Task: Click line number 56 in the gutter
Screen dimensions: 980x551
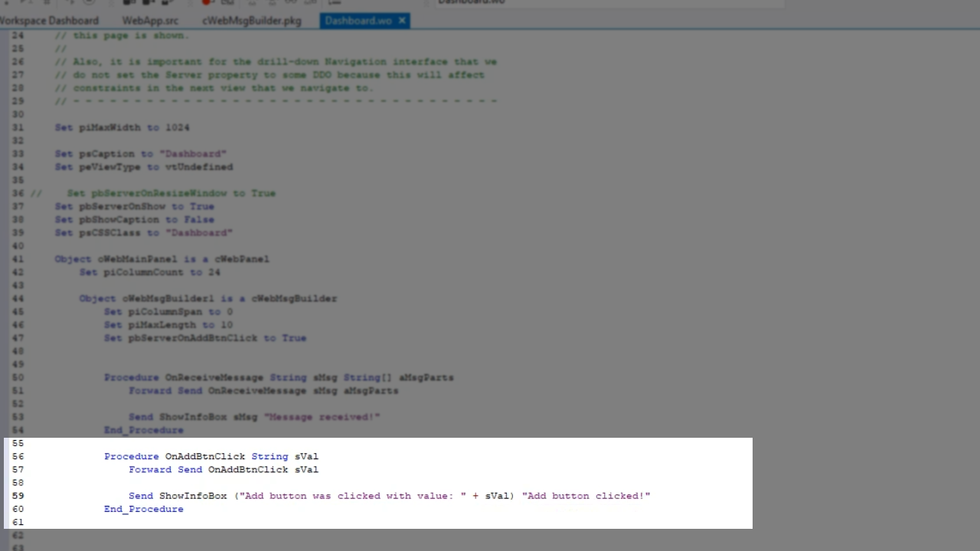Action: [x=18, y=456]
